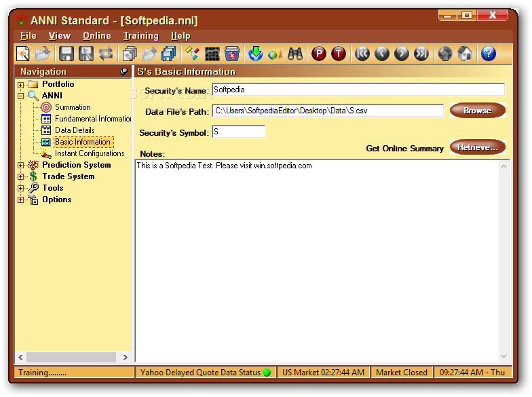Click the grayed open portfolio folder icon

coord(149,54)
